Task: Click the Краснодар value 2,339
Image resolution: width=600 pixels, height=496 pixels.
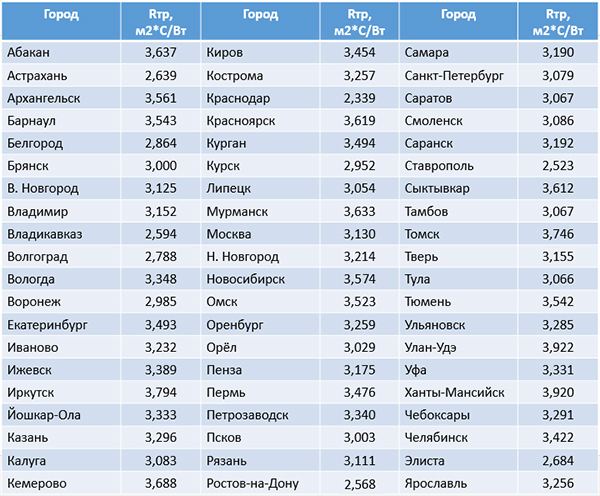Action: 359,98
